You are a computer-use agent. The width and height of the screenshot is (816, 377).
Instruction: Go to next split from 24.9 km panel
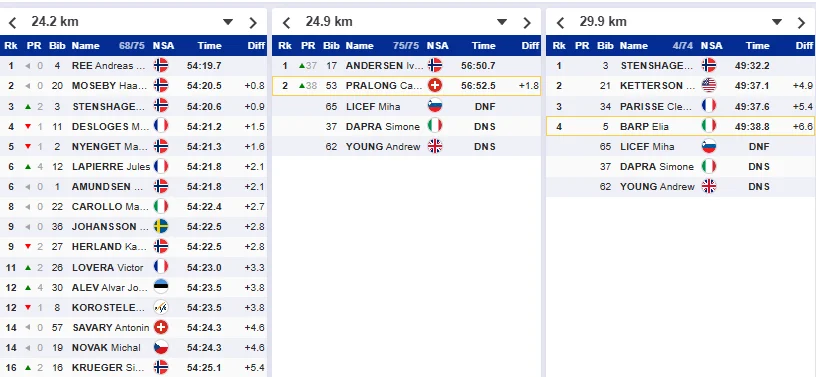coord(527,22)
